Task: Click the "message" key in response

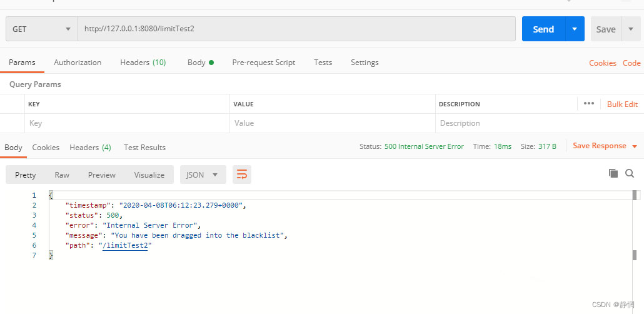Action: pyautogui.click(x=84, y=235)
